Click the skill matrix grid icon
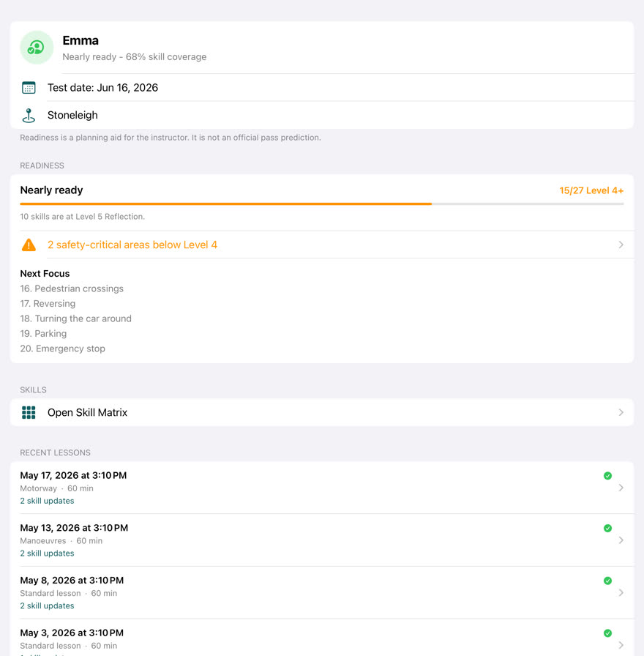Image resolution: width=644 pixels, height=656 pixels. tap(29, 412)
